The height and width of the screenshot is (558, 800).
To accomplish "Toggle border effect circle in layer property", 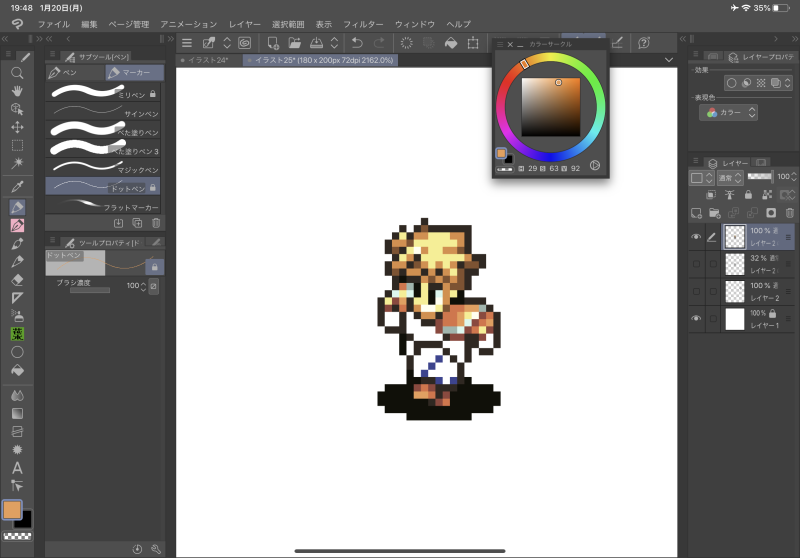I will click(x=731, y=83).
